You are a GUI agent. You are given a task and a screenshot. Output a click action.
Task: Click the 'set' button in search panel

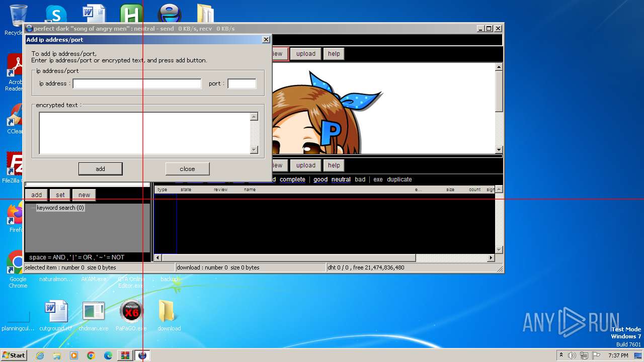(x=60, y=195)
